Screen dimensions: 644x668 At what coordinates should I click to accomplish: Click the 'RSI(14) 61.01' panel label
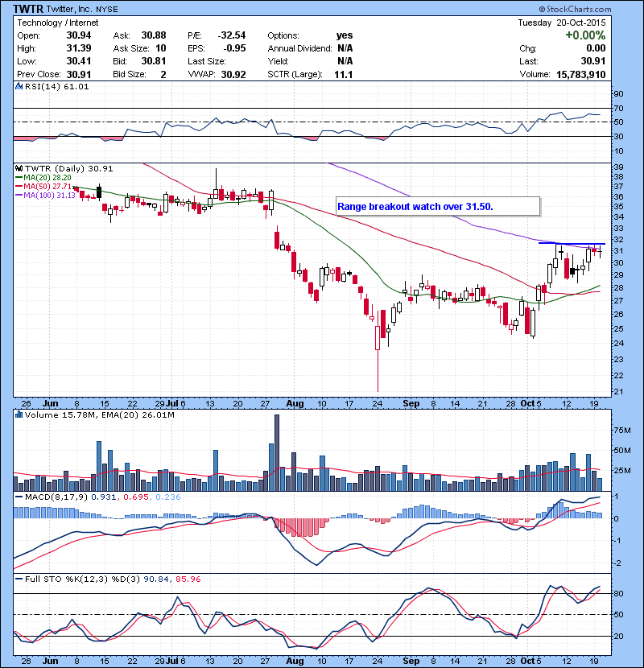tap(56, 86)
